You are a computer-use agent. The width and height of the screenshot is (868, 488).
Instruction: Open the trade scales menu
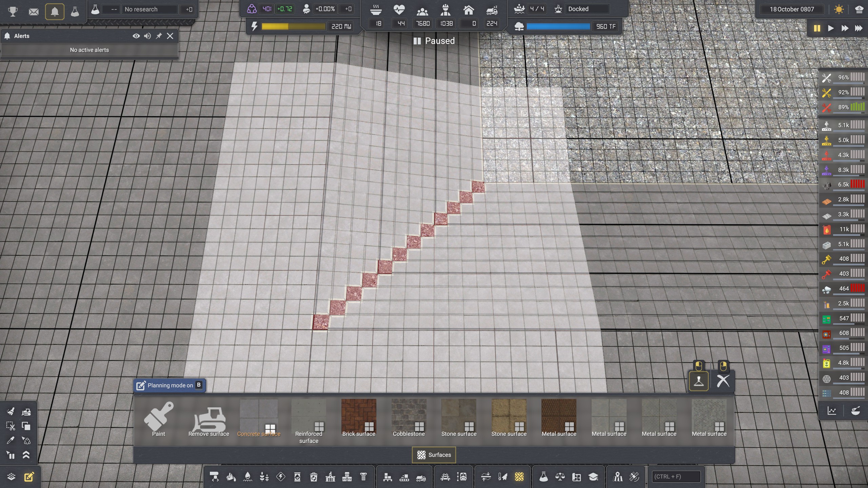(x=560, y=477)
